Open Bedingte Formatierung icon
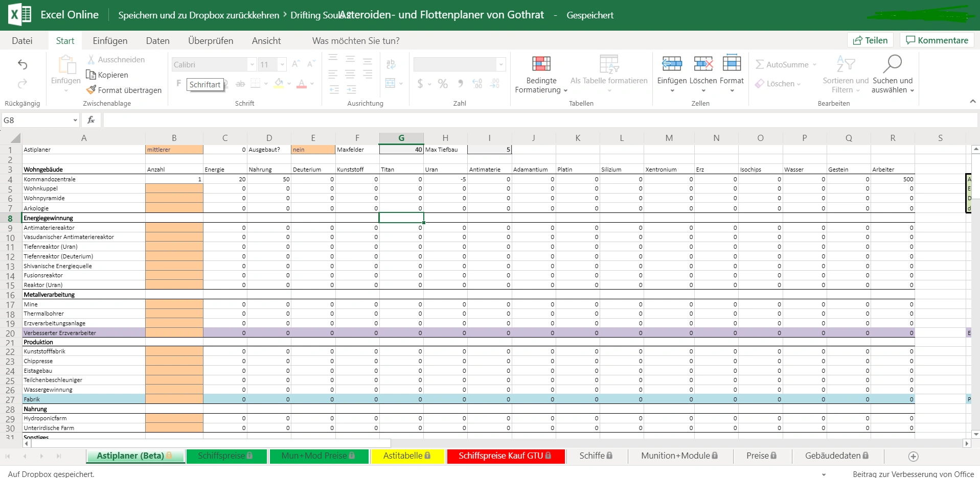The height and width of the screenshot is (478, 980). pos(541,64)
